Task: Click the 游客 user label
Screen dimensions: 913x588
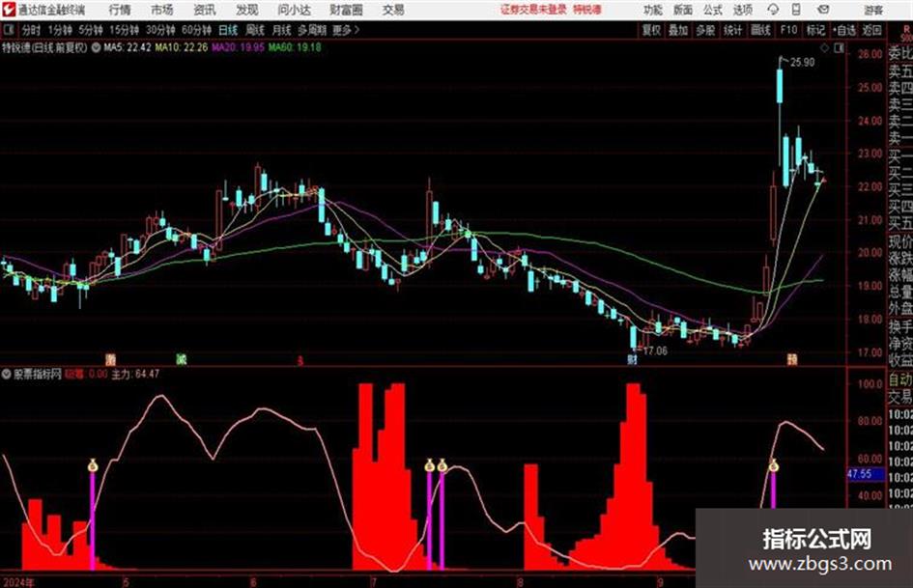Action: click(872, 10)
